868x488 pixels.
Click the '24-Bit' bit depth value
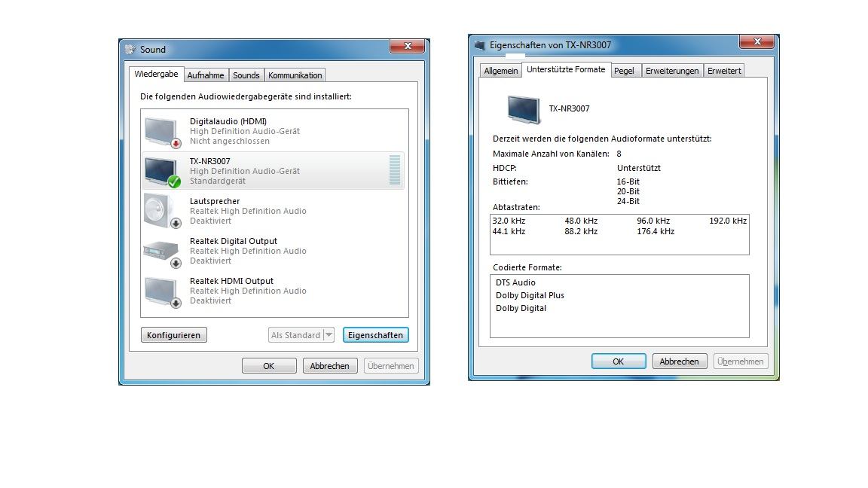coord(628,201)
